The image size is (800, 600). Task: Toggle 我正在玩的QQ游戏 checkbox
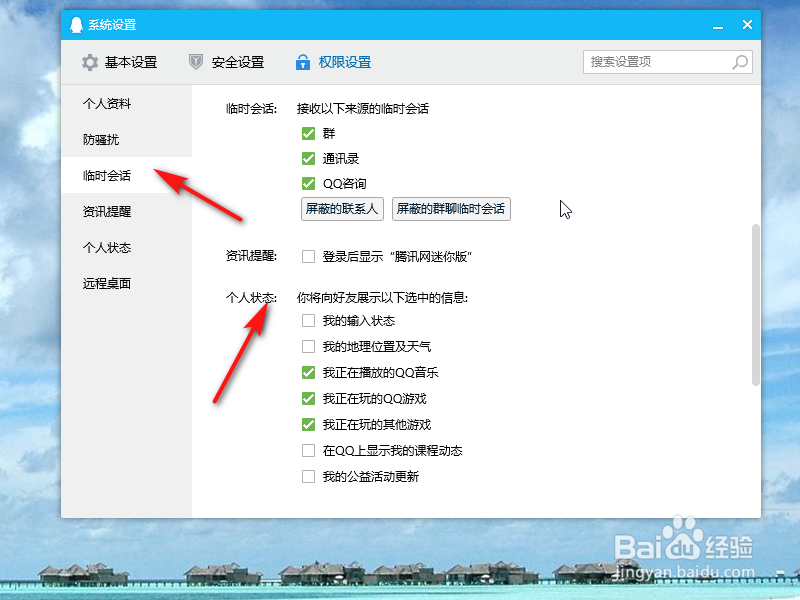pyautogui.click(x=308, y=398)
